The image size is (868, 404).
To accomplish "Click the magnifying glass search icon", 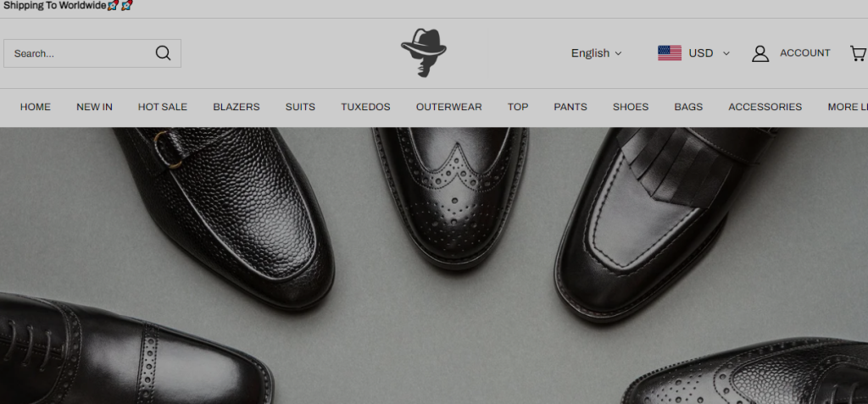I will coord(163,53).
